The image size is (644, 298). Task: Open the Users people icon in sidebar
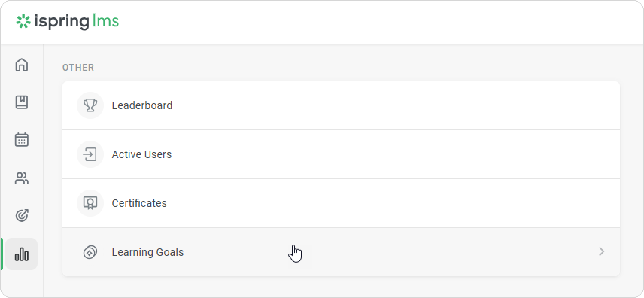pos(21,178)
